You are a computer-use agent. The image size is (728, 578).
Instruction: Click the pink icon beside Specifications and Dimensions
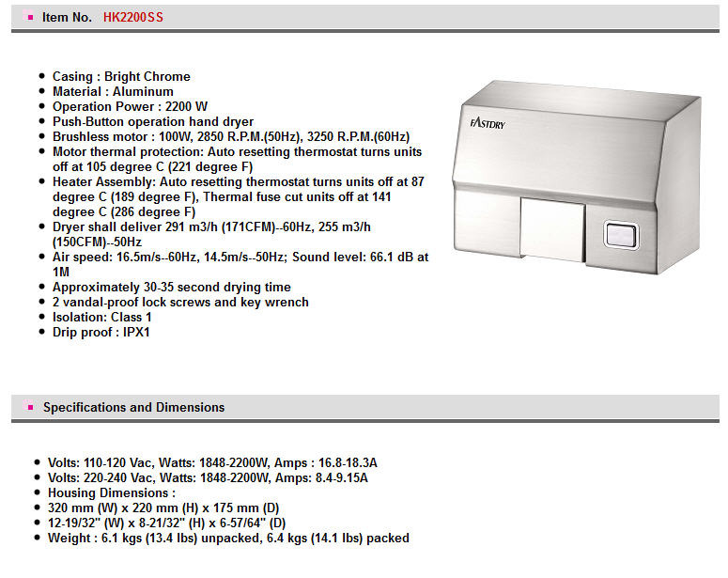[x=30, y=407]
